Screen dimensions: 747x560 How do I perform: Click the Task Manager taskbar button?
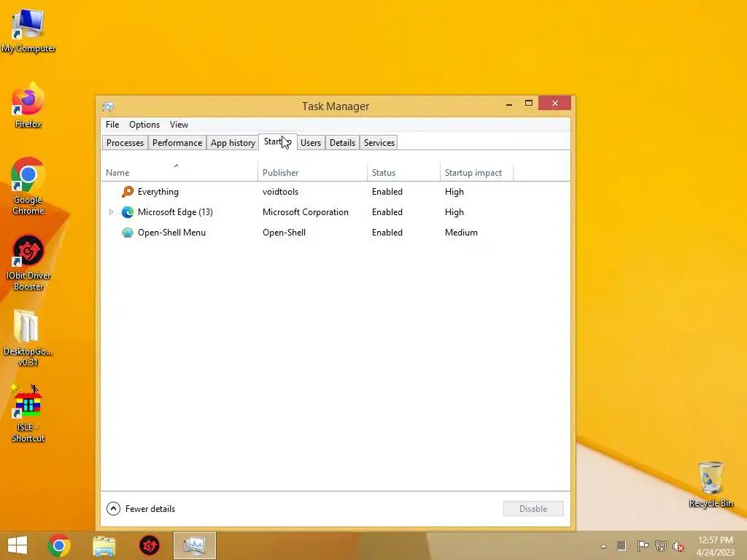(194, 545)
